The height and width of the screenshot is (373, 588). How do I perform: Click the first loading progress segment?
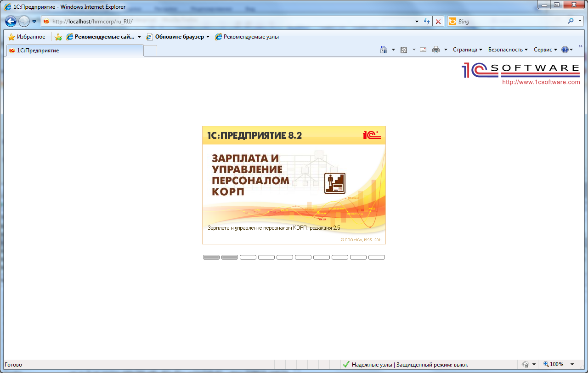211,257
